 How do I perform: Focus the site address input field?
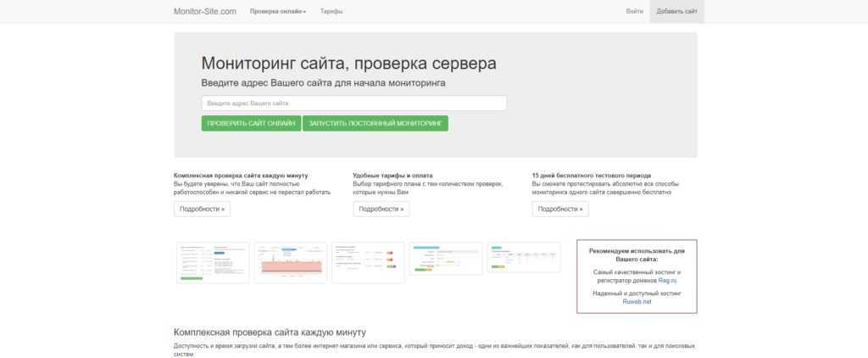(353, 103)
